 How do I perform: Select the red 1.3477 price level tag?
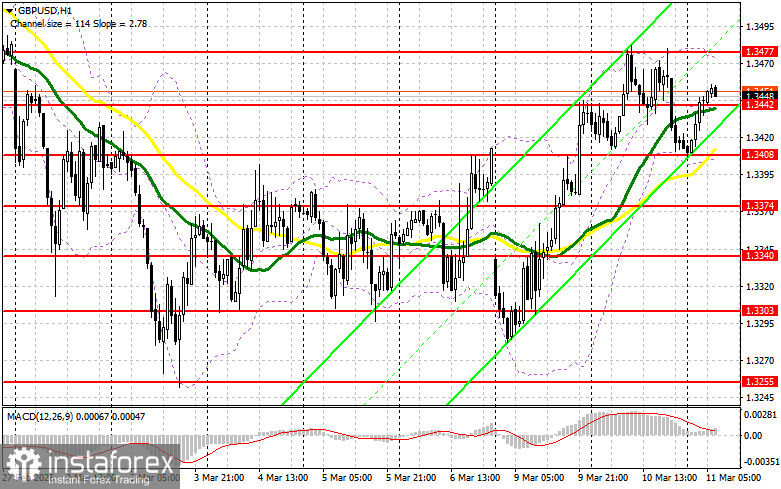(760, 52)
